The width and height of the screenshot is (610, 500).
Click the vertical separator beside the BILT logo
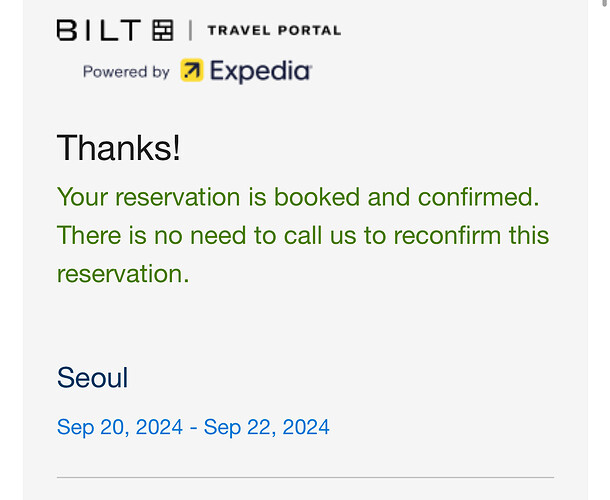coord(190,31)
